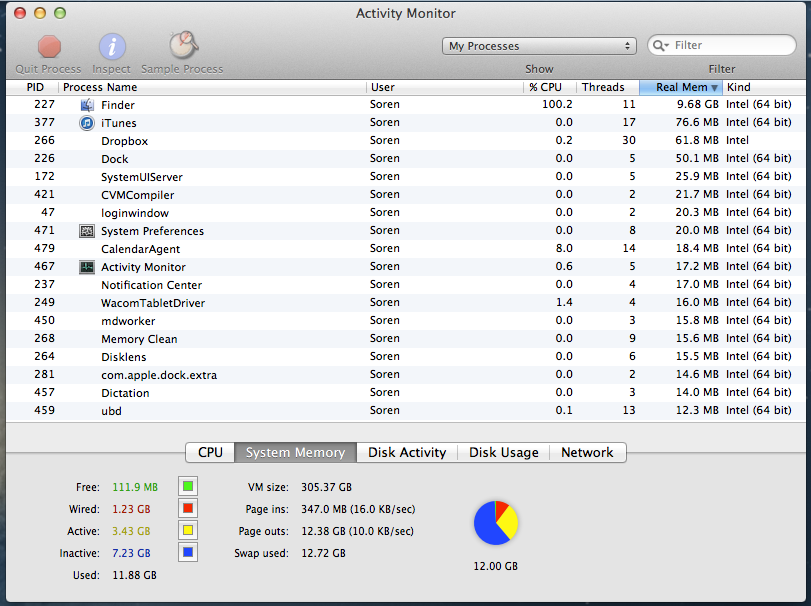Select the iTunes icon in the process list

(87, 123)
